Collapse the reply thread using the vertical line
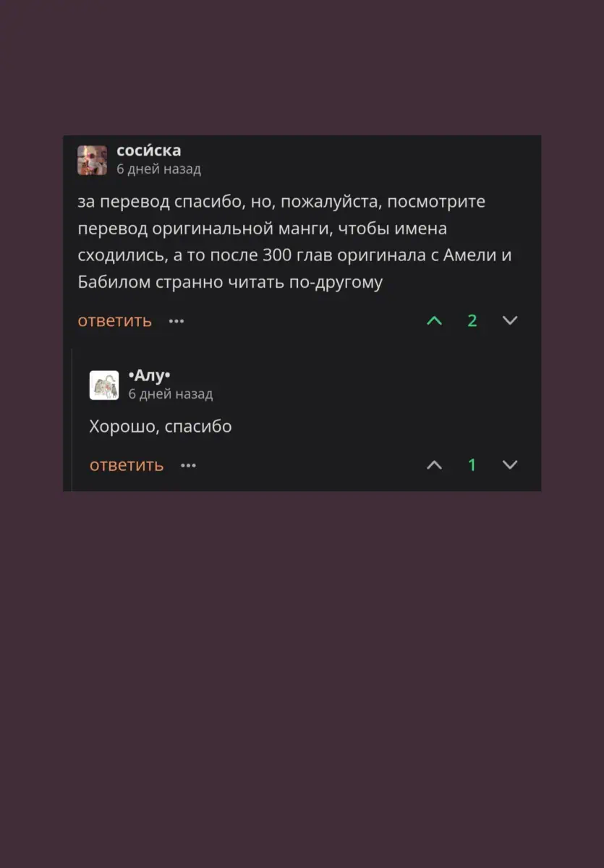604x868 pixels. pyautogui.click(x=72, y=420)
